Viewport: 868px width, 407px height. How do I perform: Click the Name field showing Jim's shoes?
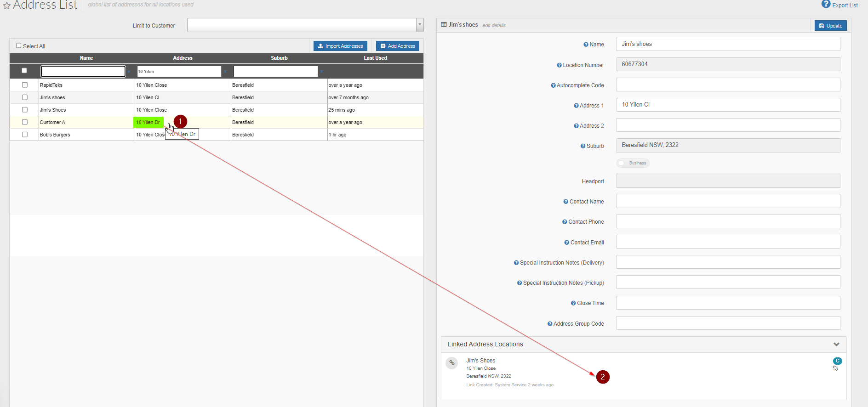(728, 44)
